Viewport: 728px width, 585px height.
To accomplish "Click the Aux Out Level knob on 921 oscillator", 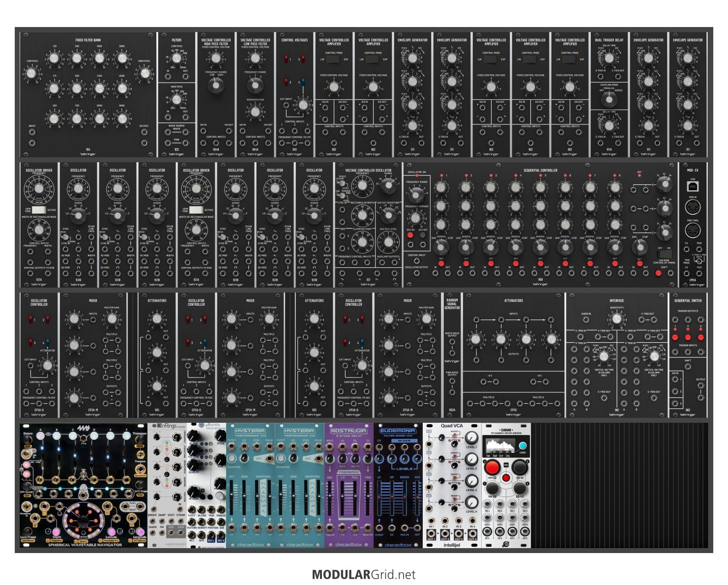I will click(x=388, y=242).
